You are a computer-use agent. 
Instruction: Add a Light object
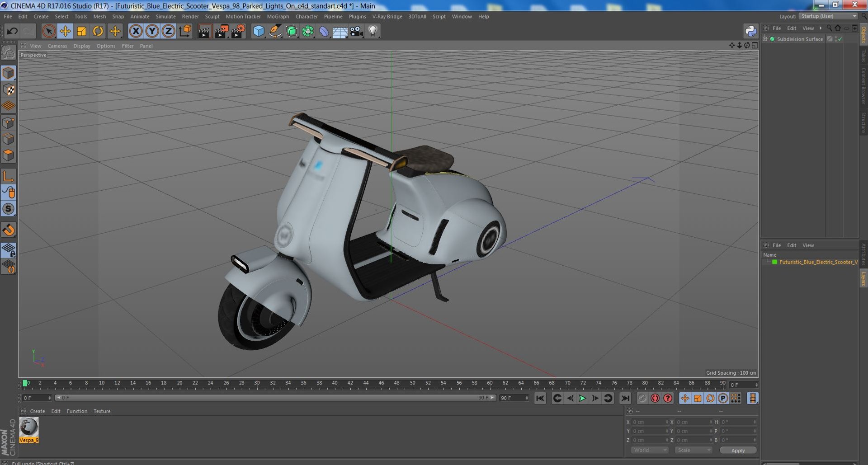373,31
